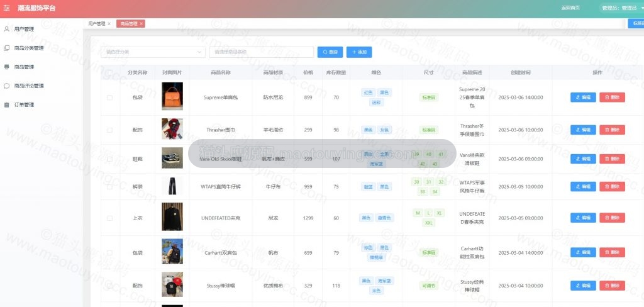Toggle the select-all checkbox in table header
This screenshot has width=644, height=307.
click(109, 72)
